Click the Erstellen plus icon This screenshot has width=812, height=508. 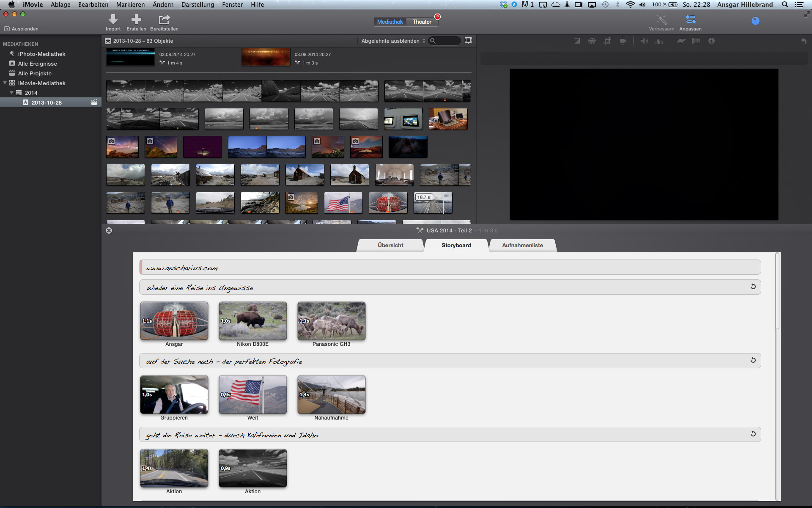click(x=136, y=19)
